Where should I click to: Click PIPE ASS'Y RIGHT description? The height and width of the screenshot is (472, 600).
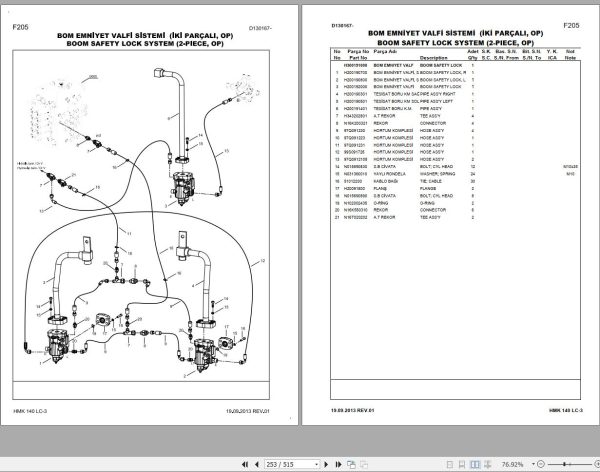(x=438, y=94)
